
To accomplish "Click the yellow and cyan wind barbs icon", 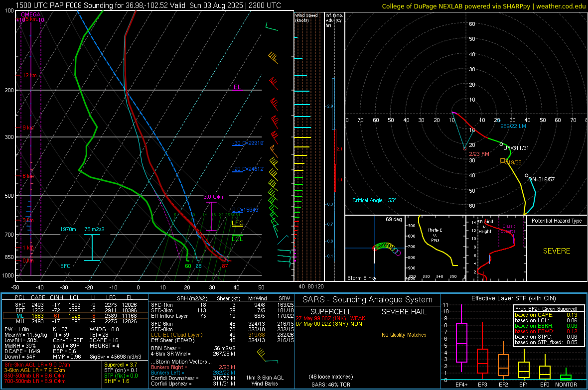I will click(267, 356).
